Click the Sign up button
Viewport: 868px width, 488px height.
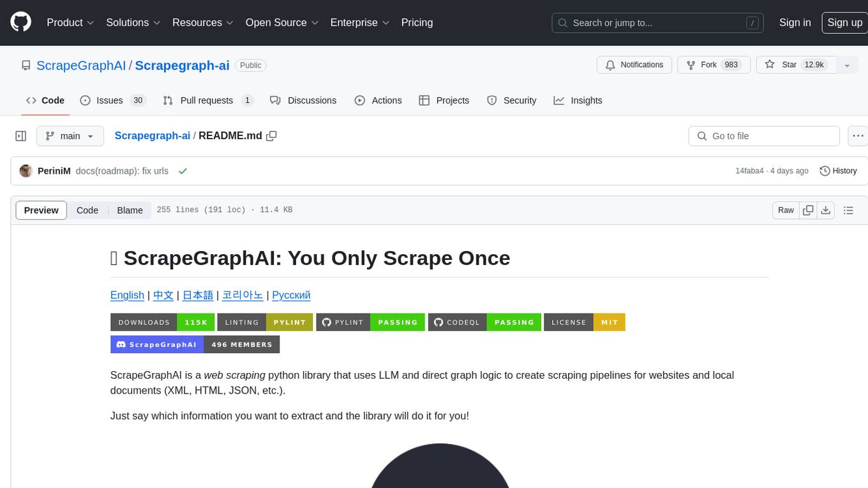click(844, 22)
